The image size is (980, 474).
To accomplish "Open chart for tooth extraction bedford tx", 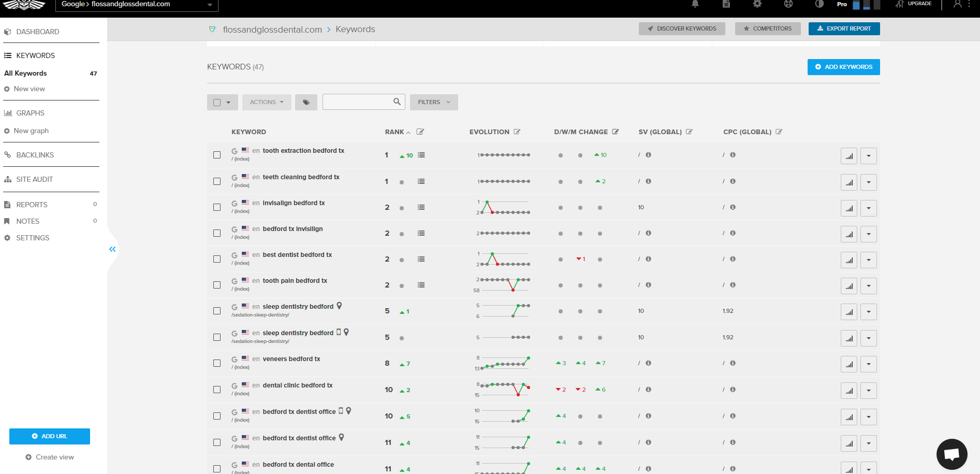I will pos(849,156).
